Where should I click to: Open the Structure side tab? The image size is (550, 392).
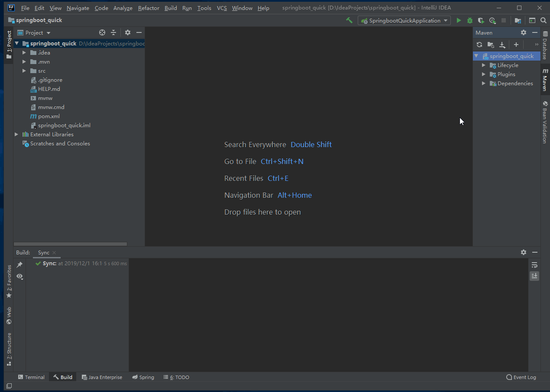9,349
